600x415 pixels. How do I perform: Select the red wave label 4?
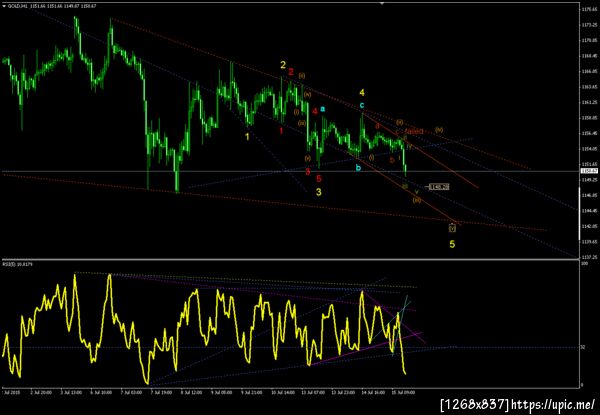315,111
